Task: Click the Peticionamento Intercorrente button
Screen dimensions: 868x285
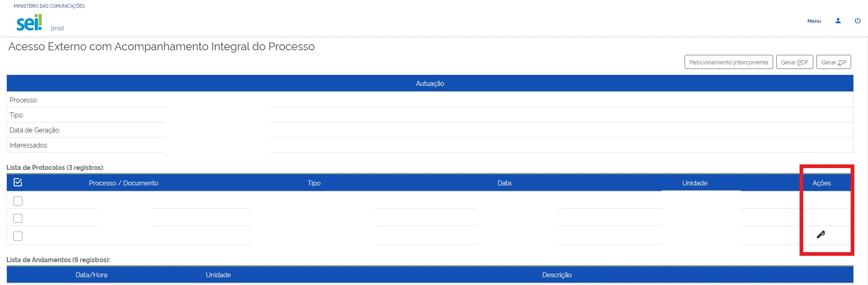Action: pos(728,62)
